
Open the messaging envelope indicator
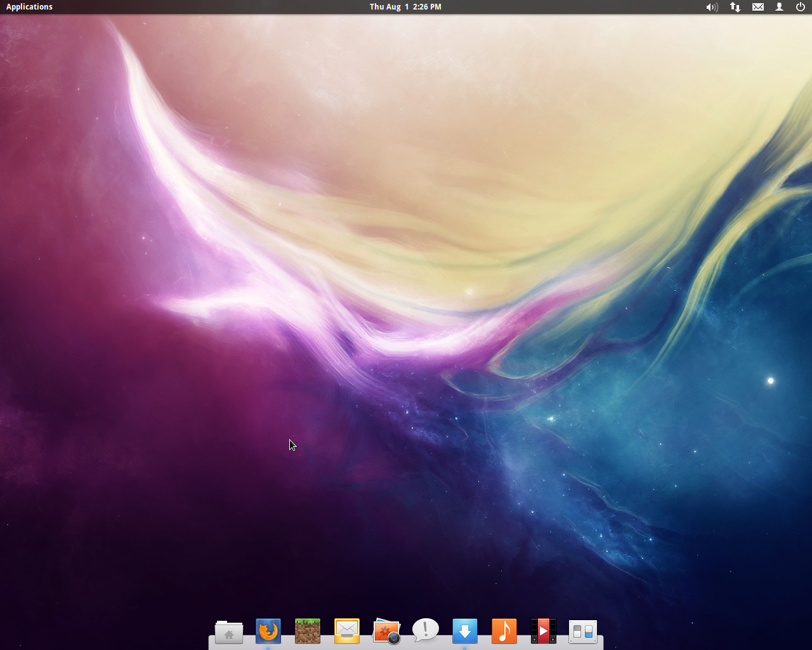758,7
